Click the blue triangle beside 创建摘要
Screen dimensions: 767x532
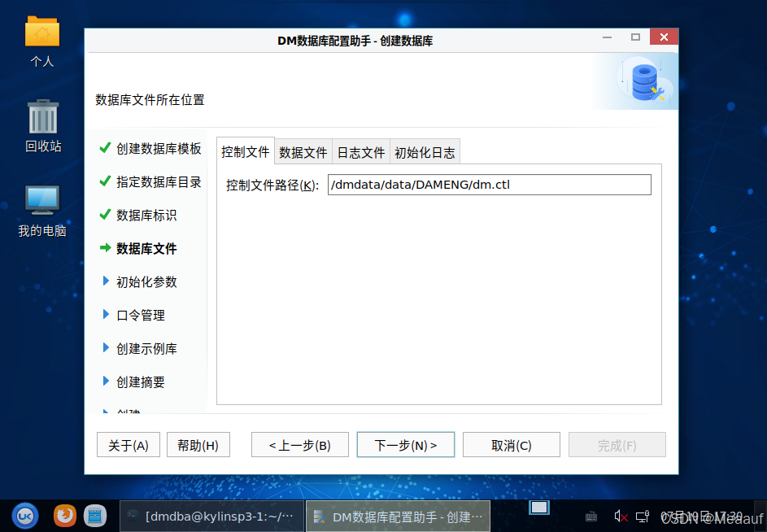point(106,381)
